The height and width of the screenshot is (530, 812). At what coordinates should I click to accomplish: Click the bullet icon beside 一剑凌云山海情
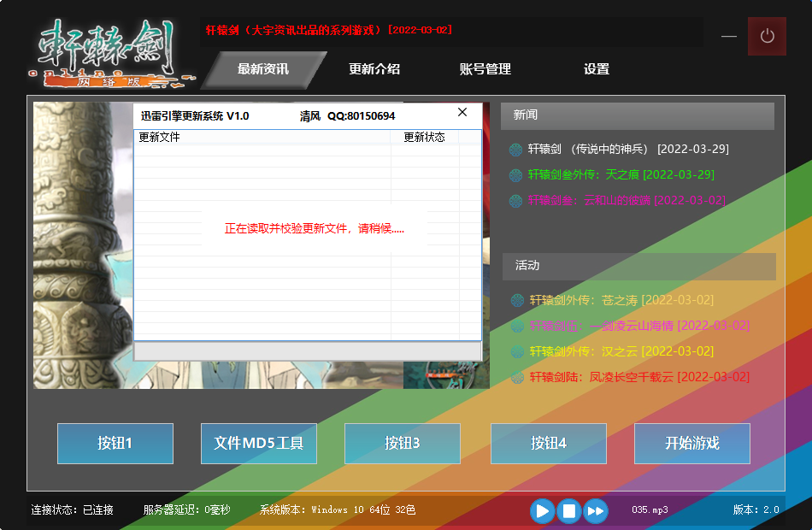point(517,326)
